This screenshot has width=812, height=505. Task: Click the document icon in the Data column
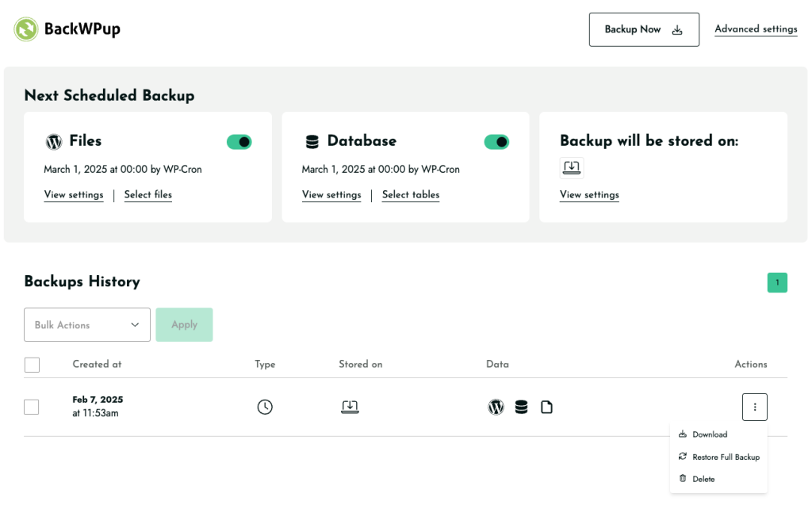click(546, 407)
